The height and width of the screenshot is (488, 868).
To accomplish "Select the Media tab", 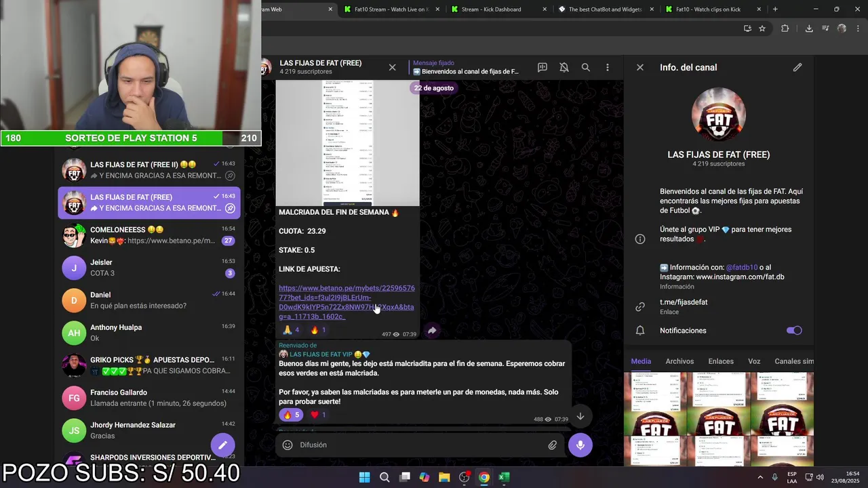I will (641, 361).
